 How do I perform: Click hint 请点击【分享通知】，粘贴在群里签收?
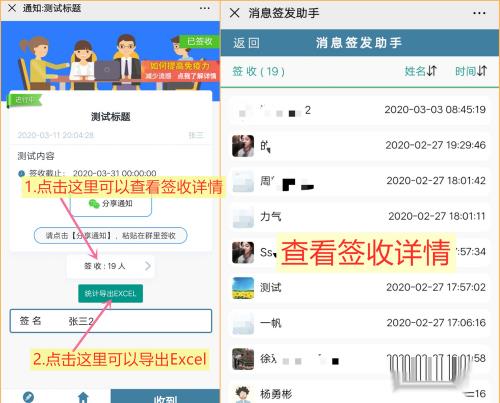[x=110, y=236]
